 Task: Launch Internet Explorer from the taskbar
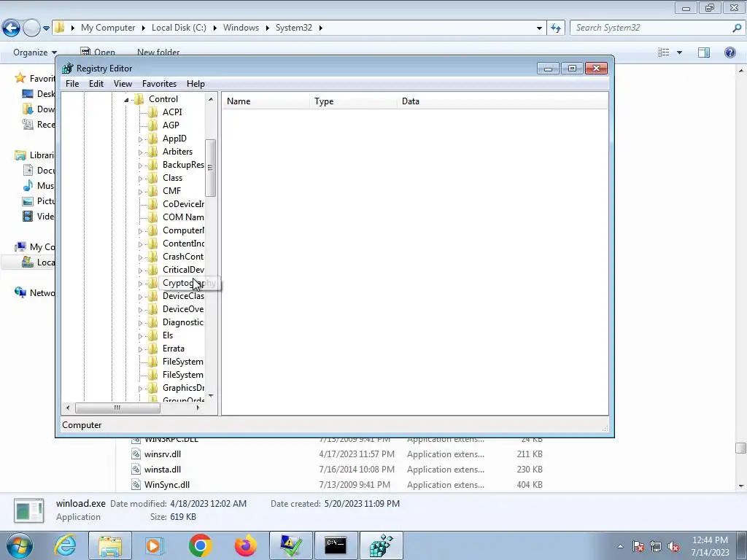click(65, 545)
